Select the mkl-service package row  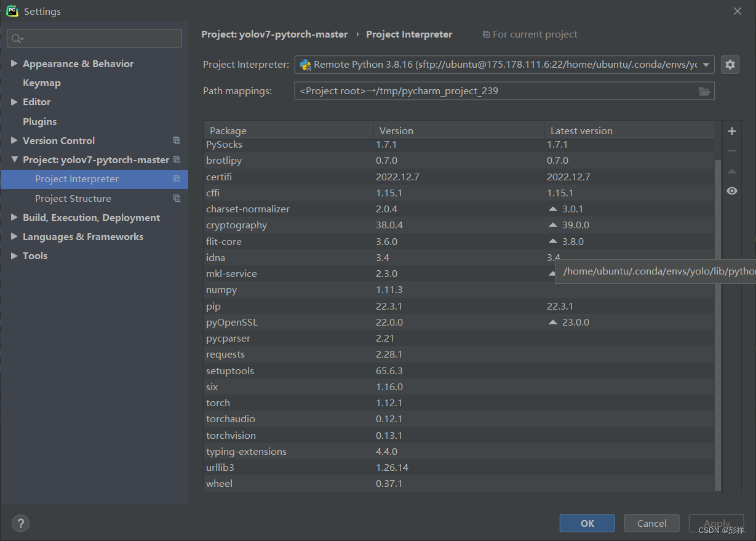(x=459, y=273)
